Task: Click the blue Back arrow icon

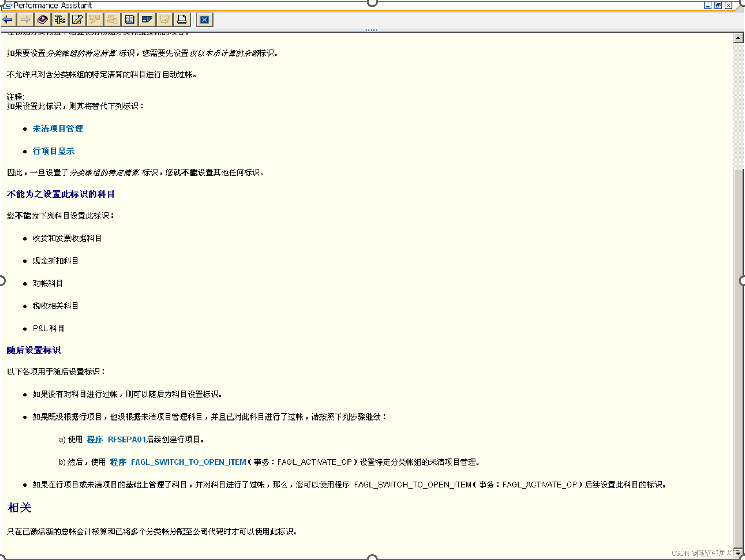Action: [x=8, y=20]
